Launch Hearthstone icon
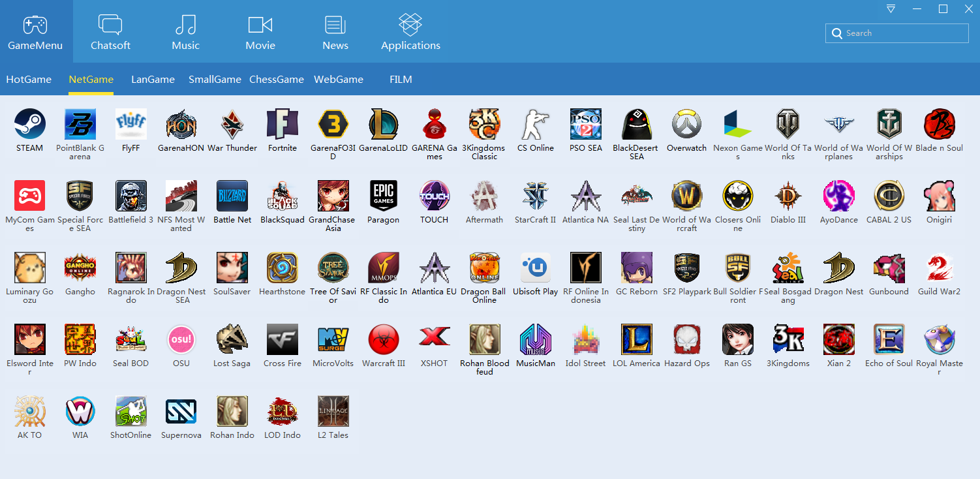This screenshot has height=479, width=980. (x=283, y=268)
